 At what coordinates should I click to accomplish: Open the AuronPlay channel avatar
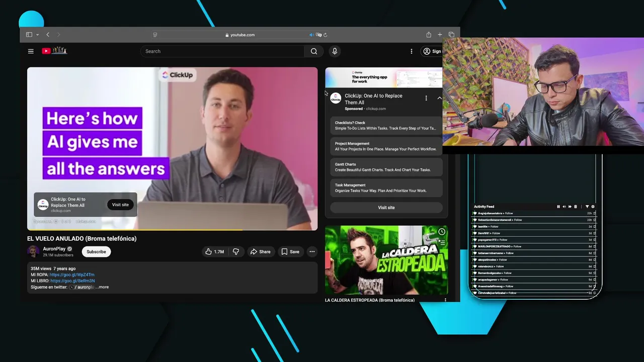pos(33,251)
